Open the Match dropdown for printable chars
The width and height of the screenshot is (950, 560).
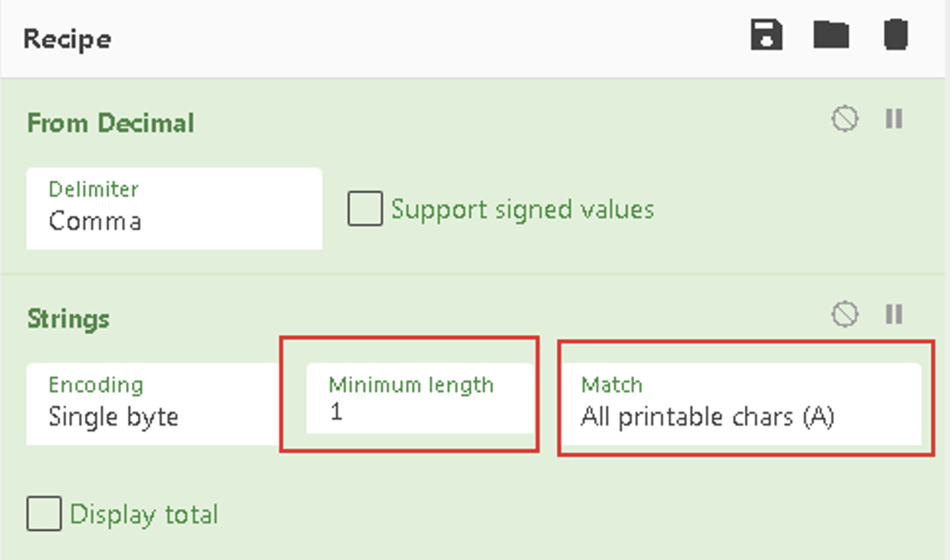(740, 404)
